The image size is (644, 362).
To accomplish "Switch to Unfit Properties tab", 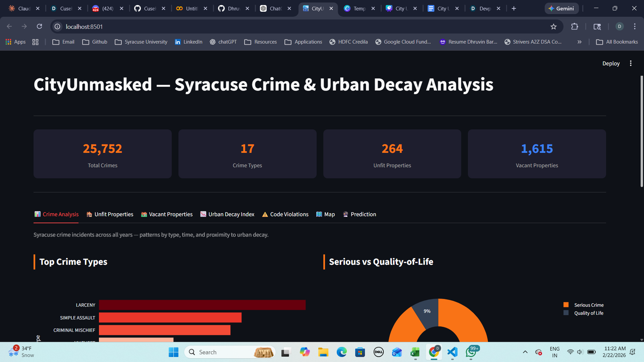I will [x=110, y=214].
